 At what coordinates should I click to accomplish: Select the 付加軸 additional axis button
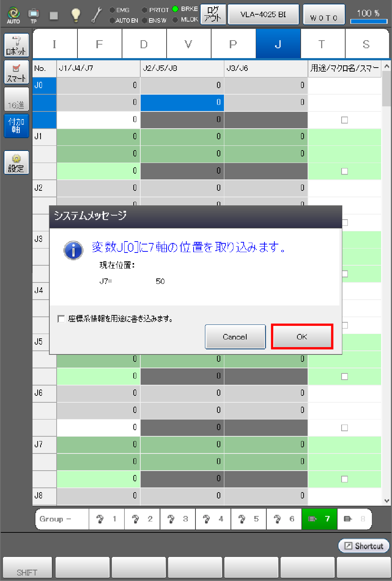click(16, 126)
